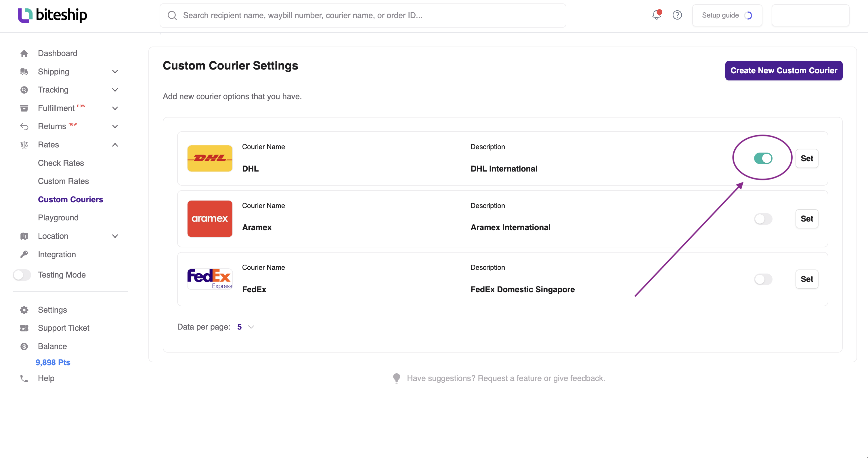Click the Balance coin icon
Image resolution: width=868 pixels, height=458 pixels.
point(24,346)
